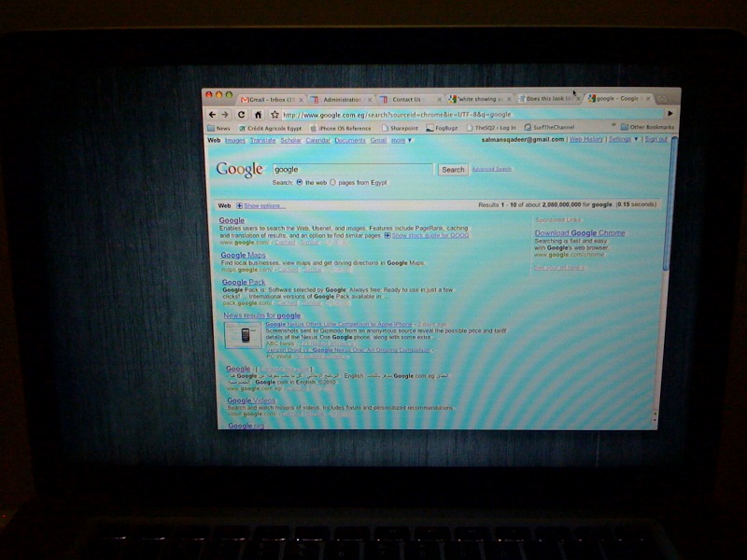Screen dimensions: 747x560
Task: Switch to the Administration tab
Action: pyautogui.click(x=341, y=100)
